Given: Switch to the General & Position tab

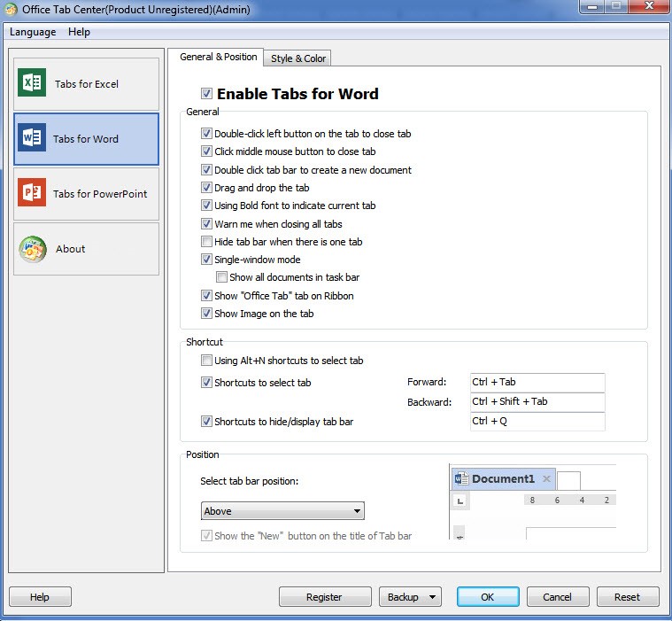Looking at the screenshot, I should click(218, 57).
